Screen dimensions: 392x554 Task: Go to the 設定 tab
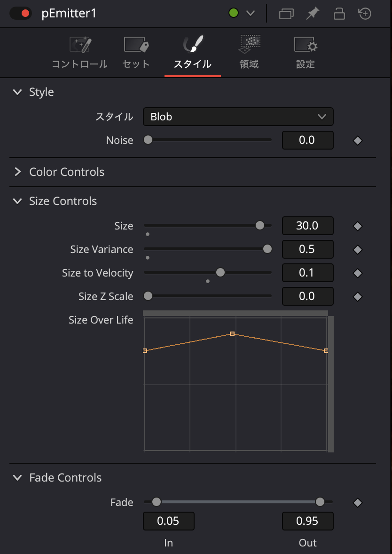(306, 53)
